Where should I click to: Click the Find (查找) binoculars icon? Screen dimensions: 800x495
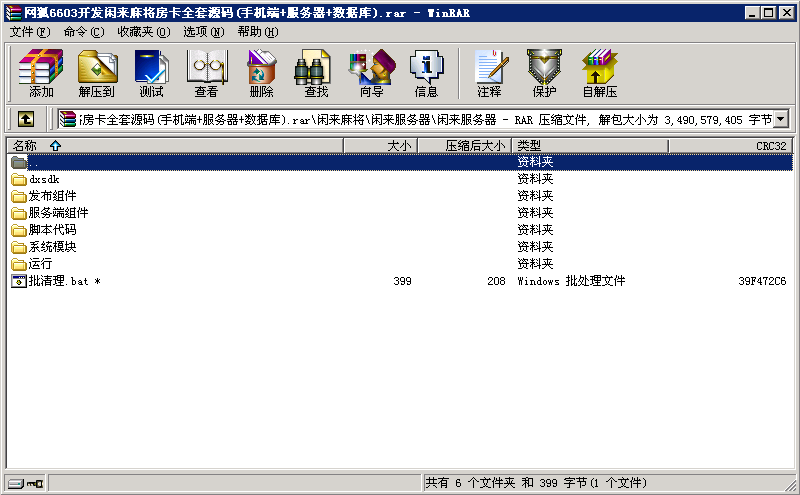point(316,73)
